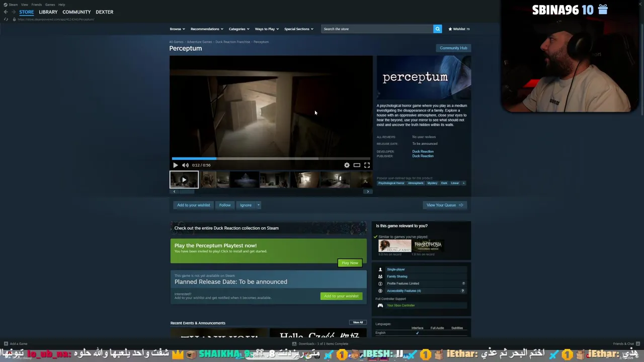Open help for Accessibility Features
Screen dimensions: 644x362
coord(463,291)
